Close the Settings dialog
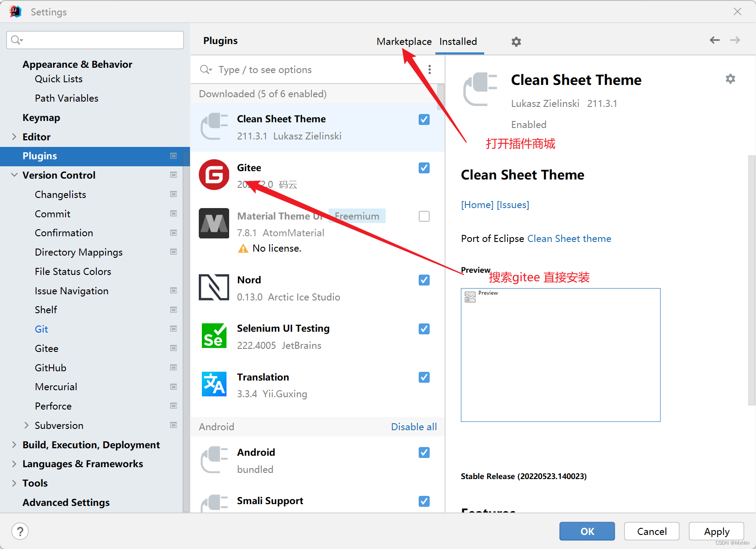Image resolution: width=756 pixels, height=549 pixels. 738,11
